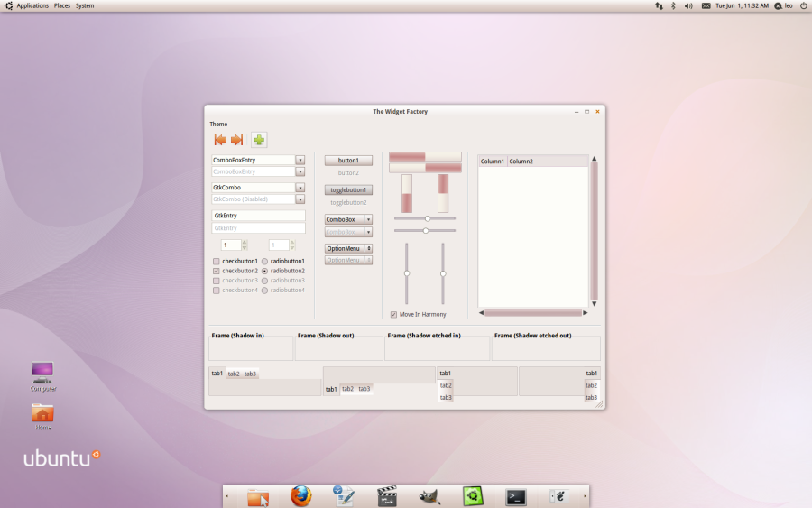Click in the enabled GtkEntry text field
This screenshot has width=812, height=508.
[x=258, y=216]
